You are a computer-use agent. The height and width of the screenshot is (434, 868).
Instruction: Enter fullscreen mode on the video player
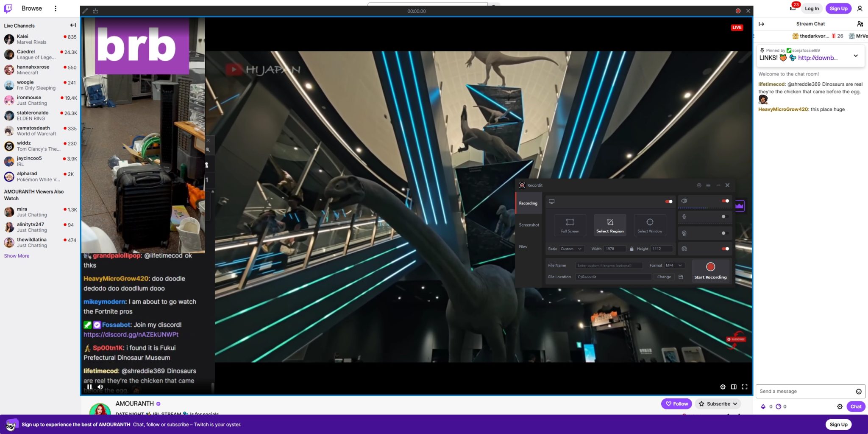744,387
